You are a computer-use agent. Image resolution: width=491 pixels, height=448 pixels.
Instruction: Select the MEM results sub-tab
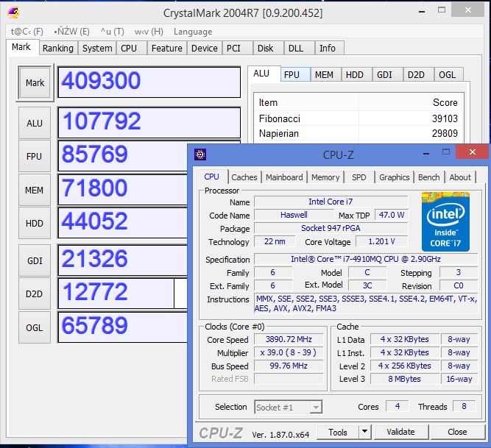tap(324, 75)
